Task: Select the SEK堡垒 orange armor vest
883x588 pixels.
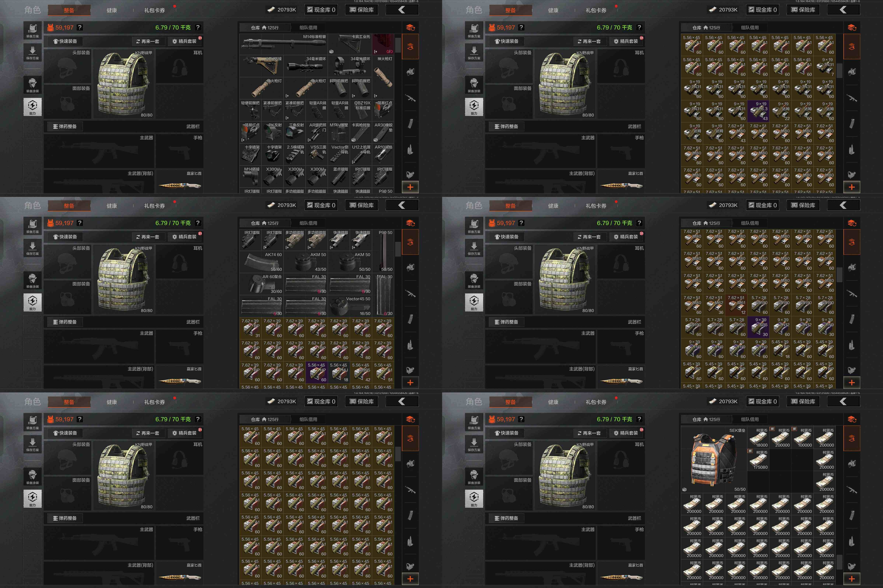Action: 714,459
